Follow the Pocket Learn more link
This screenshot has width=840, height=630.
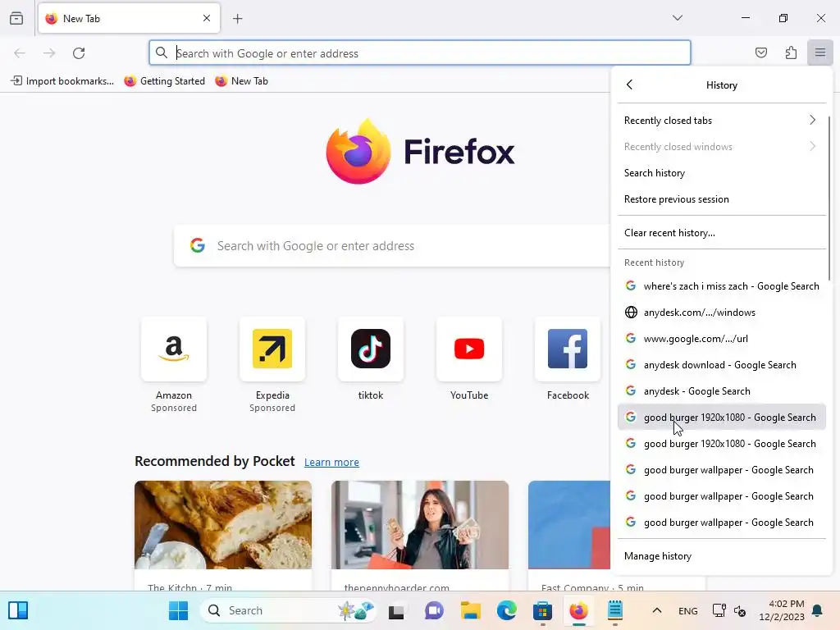[331, 462]
